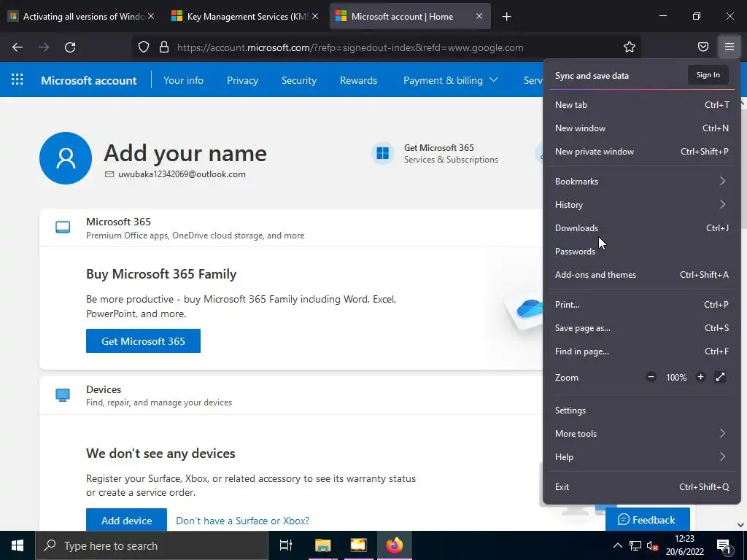The image size is (747, 560).
Task: Click the taskbar clock showing 12:23
Action: (684, 545)
